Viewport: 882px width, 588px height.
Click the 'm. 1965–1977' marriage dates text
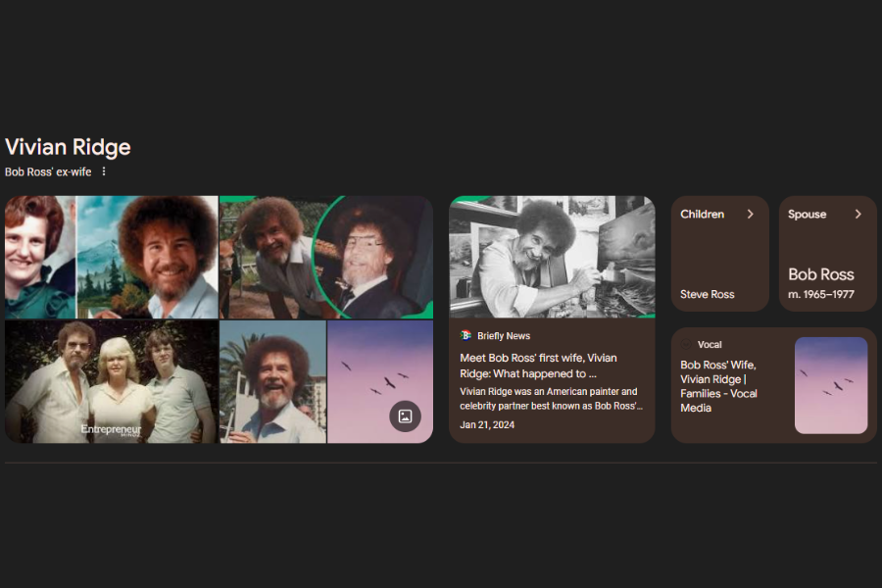pyautogui.click(x=820, y=294)
